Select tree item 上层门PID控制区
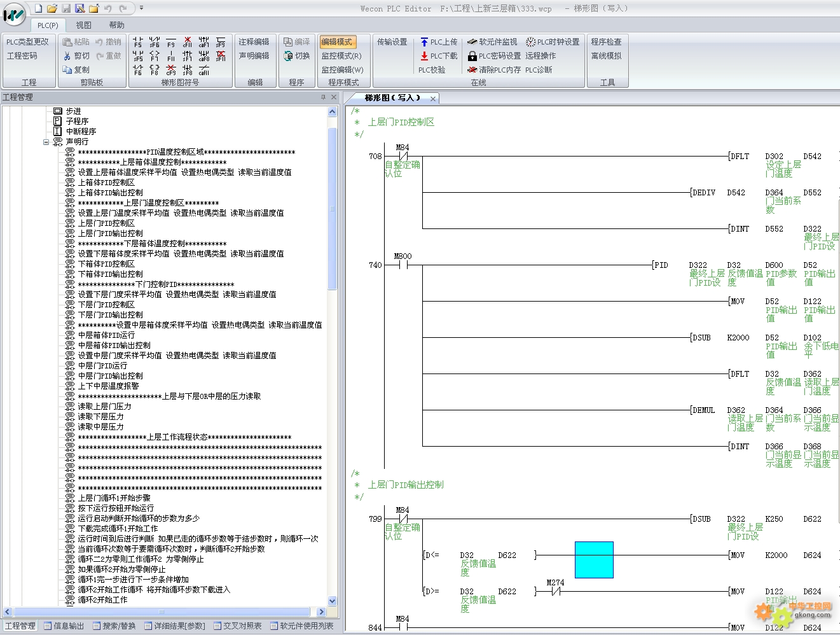The width and height of the screenshot is (840, 635). [107, 223]
